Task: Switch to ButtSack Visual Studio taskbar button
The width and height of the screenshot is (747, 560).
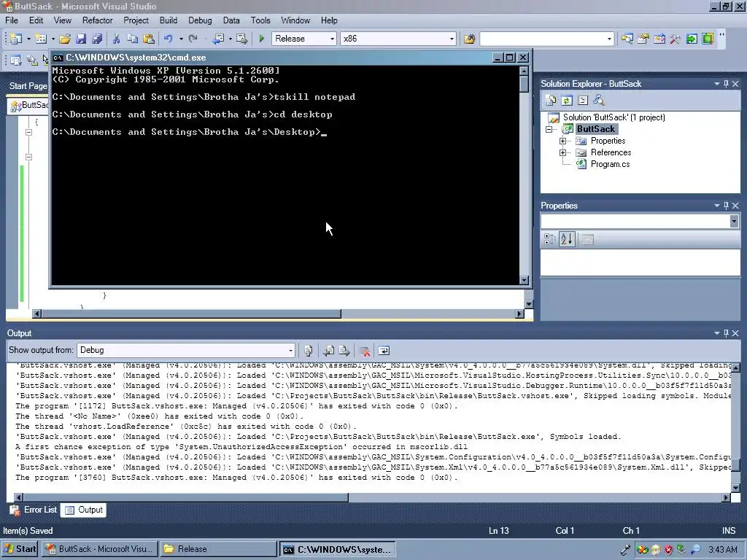Action: [99, 549]
